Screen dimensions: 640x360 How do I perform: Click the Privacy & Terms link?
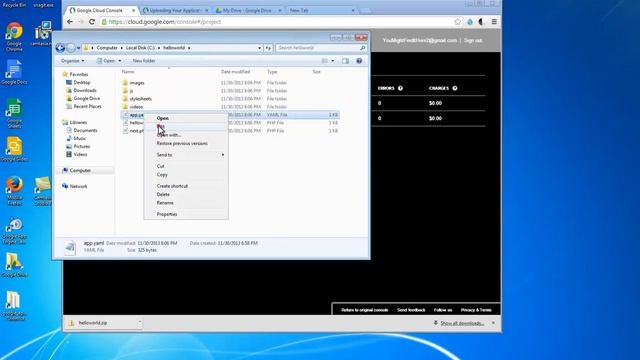click(x=476, y=310)
